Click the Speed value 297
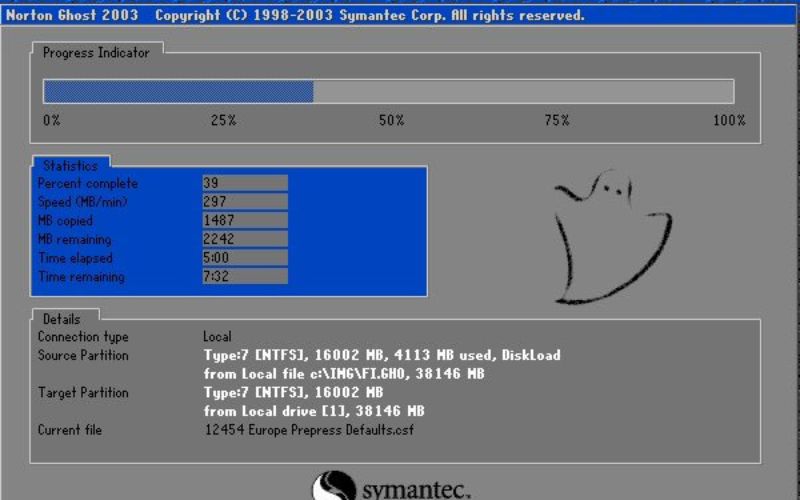The height and width of the screenshot is (500, 800). (x=245, y=202)
